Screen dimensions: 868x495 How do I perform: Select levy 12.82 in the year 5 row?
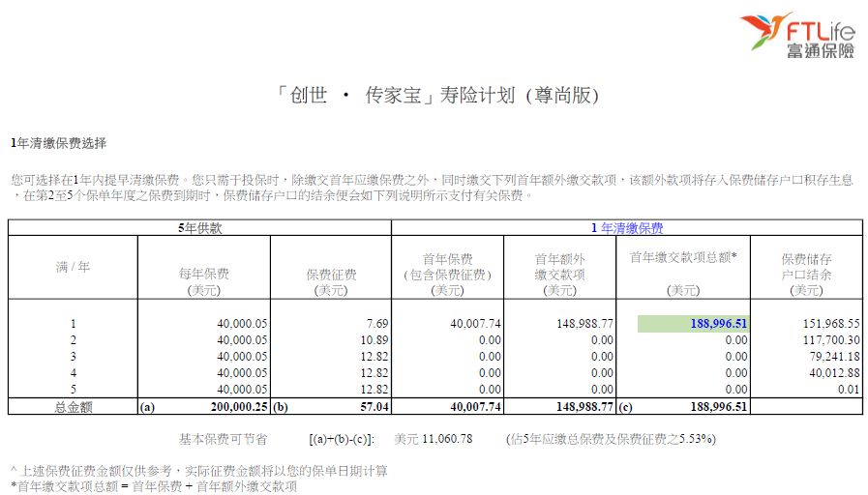coord(374,390)
